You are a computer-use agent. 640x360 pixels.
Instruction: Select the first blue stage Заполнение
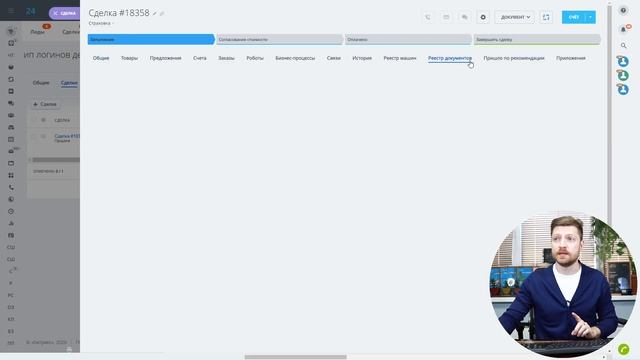tap(151, 40)
